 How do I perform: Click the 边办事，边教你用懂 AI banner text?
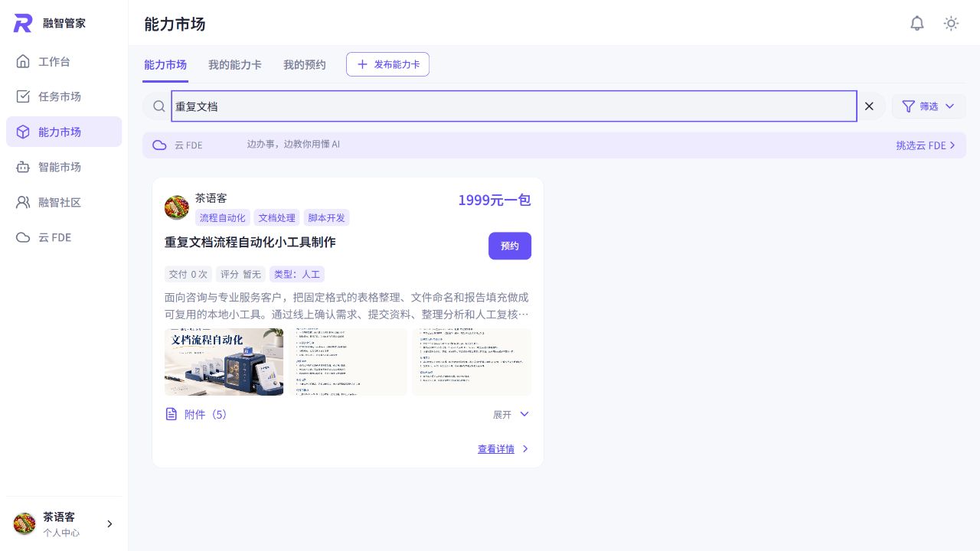293,145
